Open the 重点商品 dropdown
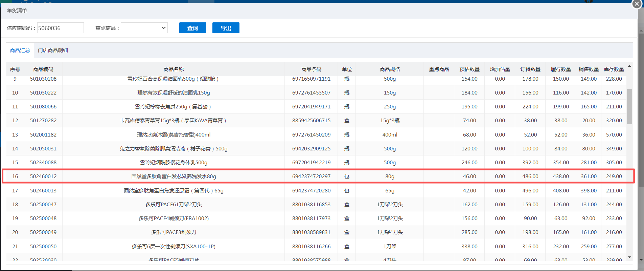Viewport: 644px width, 271px height. coord(144,28)
